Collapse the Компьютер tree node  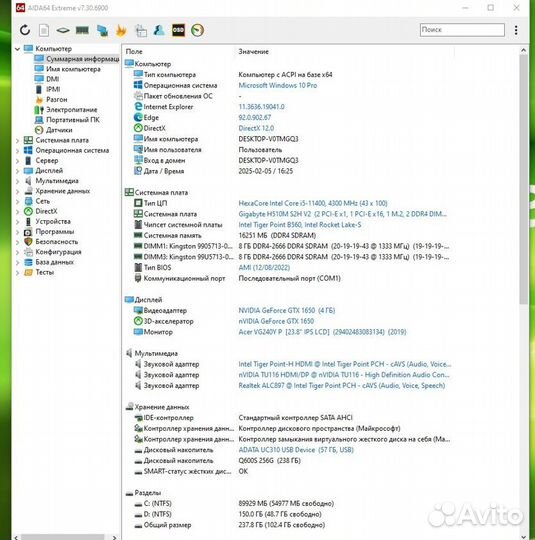tap(18, 49)
